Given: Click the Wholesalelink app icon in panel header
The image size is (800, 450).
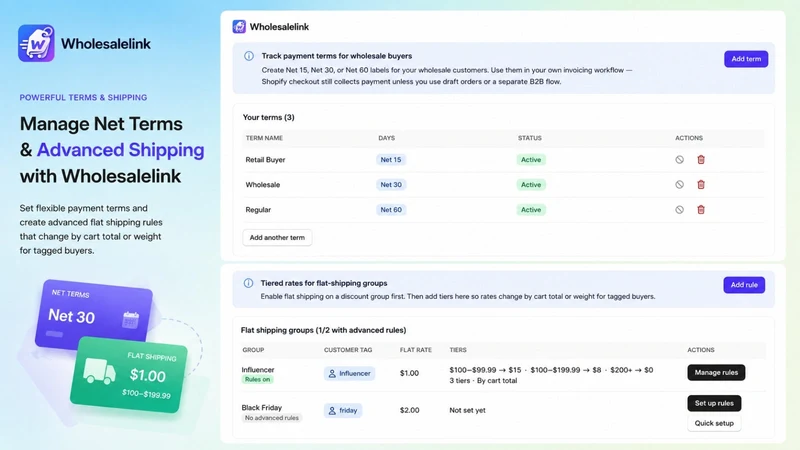Looking at the screenshot, I should (x=239, y=27).
